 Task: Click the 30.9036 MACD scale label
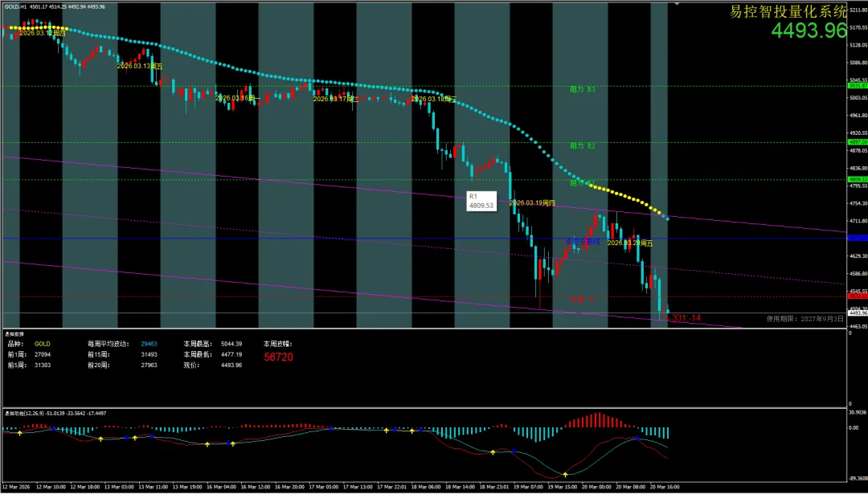point(858,413)
